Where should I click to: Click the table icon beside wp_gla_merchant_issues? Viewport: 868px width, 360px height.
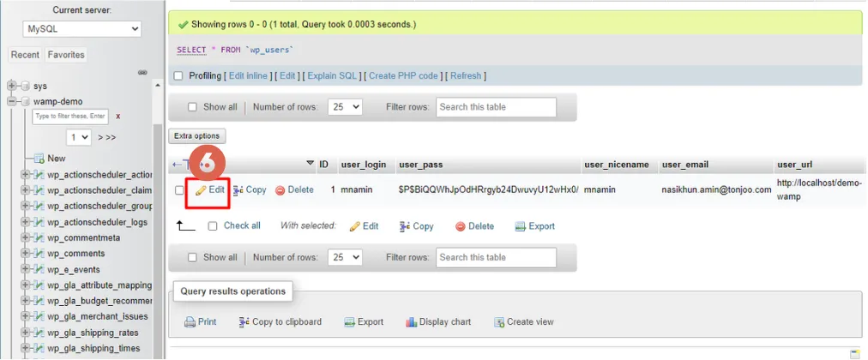39,317
